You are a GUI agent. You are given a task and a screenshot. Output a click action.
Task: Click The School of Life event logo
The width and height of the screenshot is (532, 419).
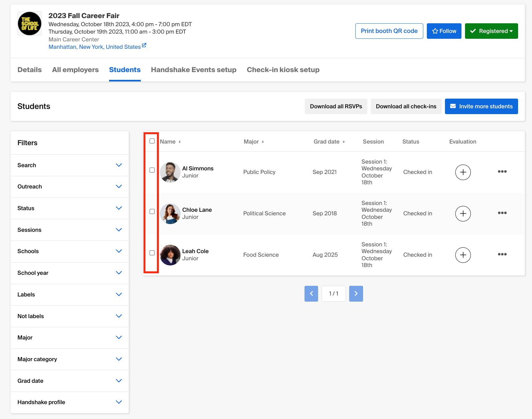pyautogui.click(x=29, y=23)
